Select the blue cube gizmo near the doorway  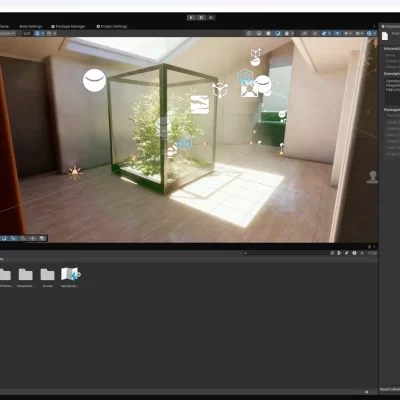(x=245, y=77)
